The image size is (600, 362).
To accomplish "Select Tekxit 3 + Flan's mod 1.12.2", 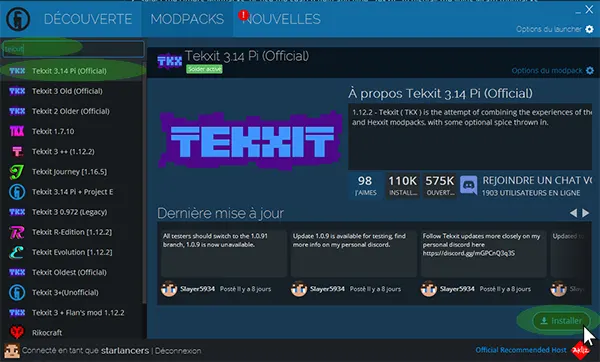I will (x=72, y=313).
